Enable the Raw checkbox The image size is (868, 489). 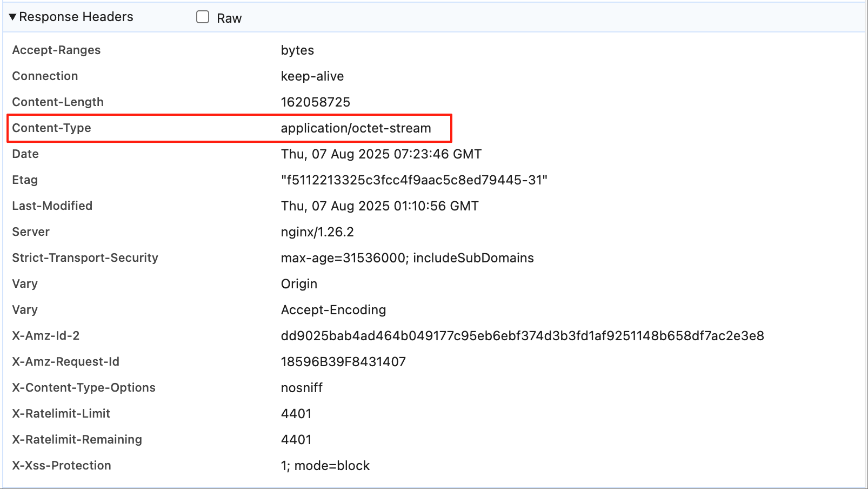[203, 17]
